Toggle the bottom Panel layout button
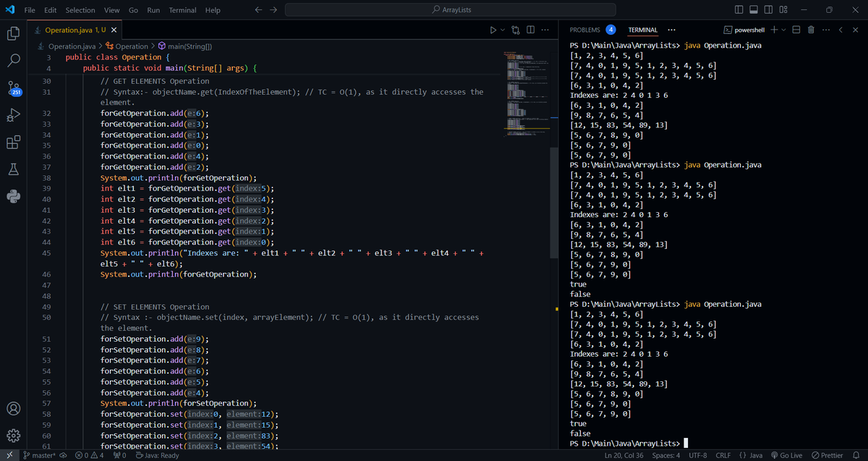The image size is (868, 461). 754,10
